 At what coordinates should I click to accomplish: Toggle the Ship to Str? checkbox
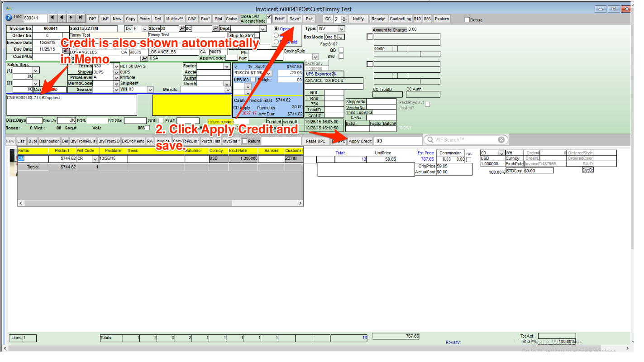pyautogui.click(x=257, y=35)
